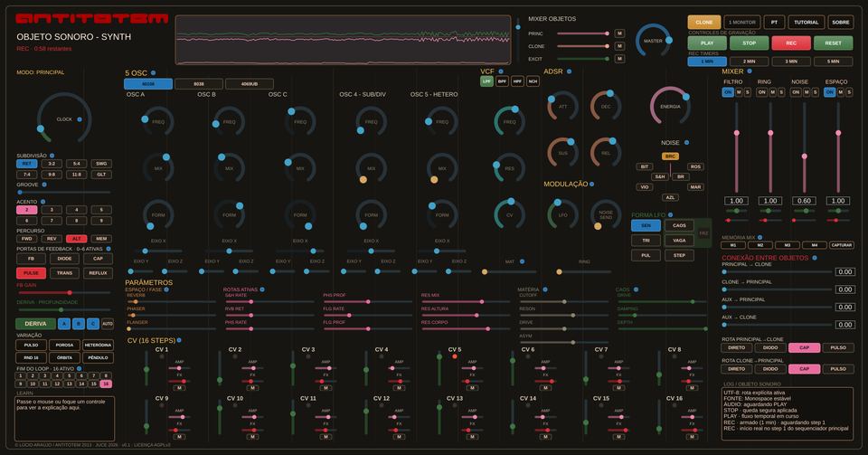Click the PLAY button
The height and width of the screenshot is (455, 868).
(x=707, y=43)
